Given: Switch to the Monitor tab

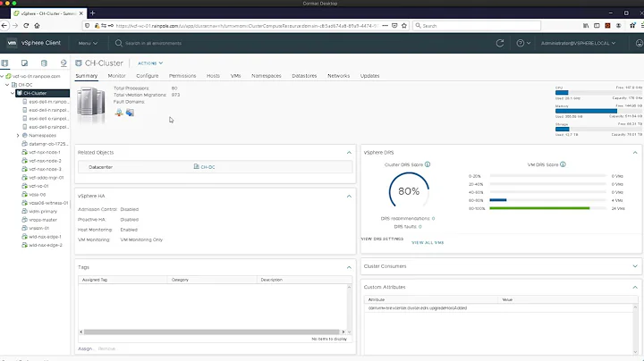Looking at the screenshot, I should pyautogui.click(x=116, y=76).
